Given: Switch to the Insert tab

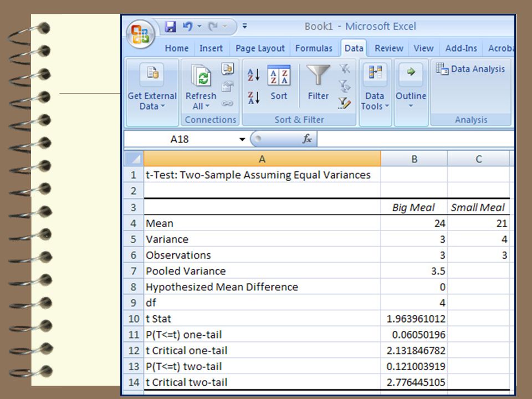Looking at the screenshot, I should (x=211, y=49).
